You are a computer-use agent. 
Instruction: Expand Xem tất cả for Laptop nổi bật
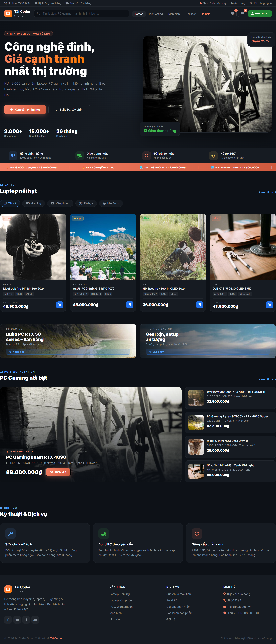267,192
